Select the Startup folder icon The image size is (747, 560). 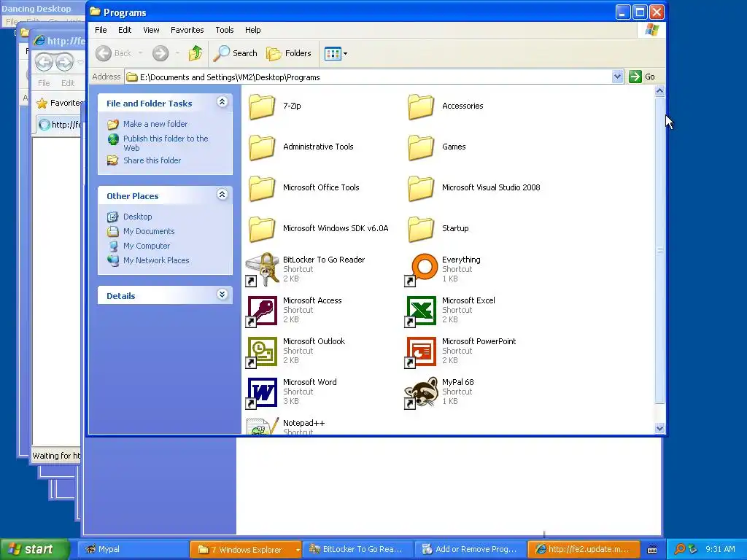click(421, 229)
